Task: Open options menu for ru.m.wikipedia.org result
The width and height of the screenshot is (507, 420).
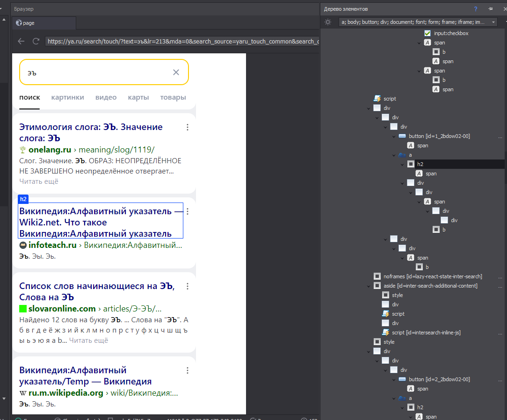Action: click(x=188, y=370)
